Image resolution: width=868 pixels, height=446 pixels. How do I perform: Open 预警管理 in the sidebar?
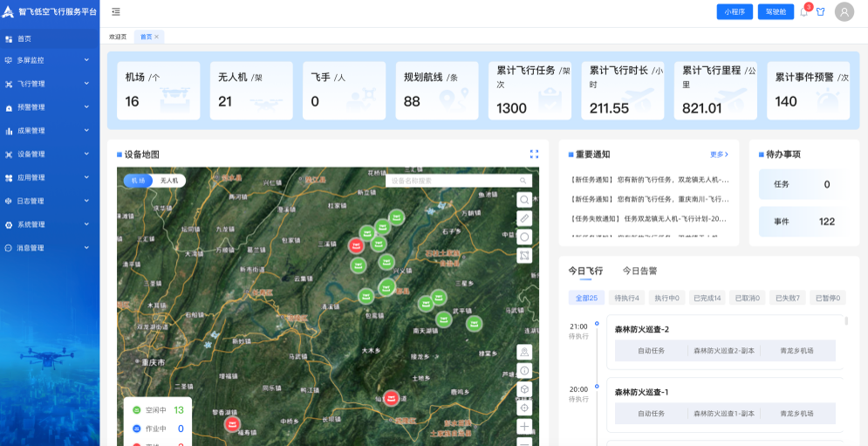pos(50,107)
